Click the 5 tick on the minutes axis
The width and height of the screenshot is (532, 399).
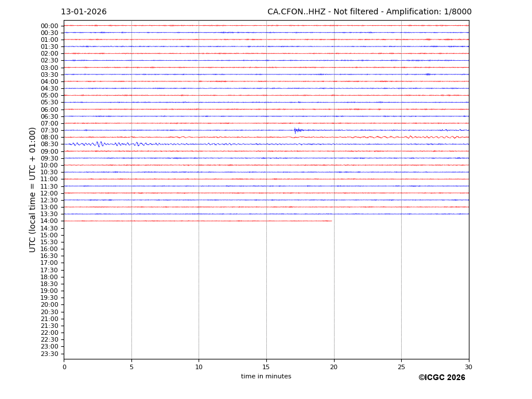click(131, 367)
